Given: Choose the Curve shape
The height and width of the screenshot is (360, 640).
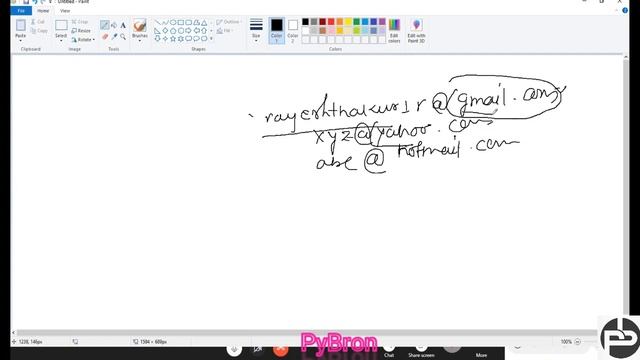Looking at the screenshot, I should tap(165, 22).
